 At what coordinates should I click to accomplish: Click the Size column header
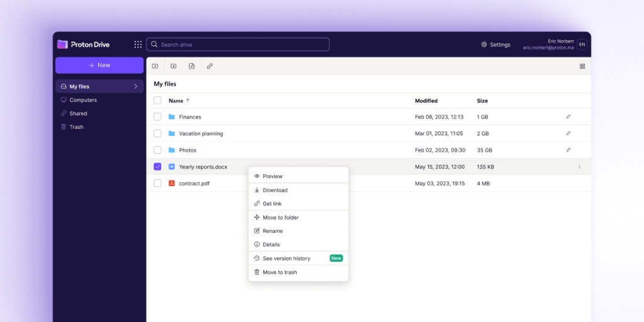click(482, 101)
